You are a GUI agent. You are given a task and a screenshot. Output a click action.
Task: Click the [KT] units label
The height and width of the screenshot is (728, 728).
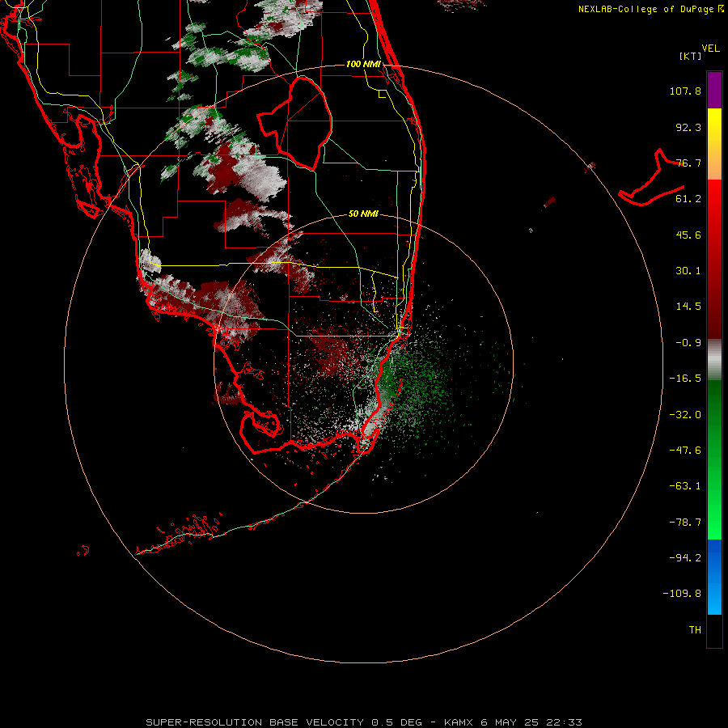click(x=691, y=56)
